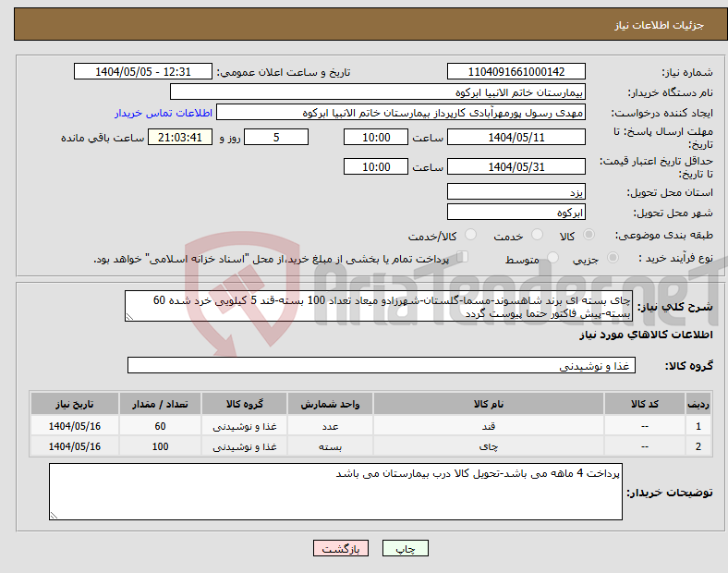Click the توضیحات خریدار text area

(x=334, y=492)
